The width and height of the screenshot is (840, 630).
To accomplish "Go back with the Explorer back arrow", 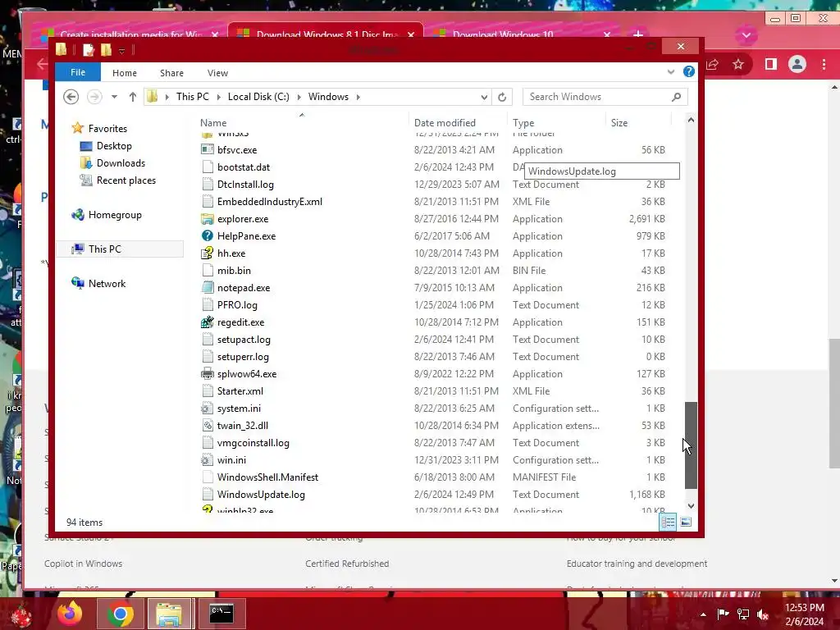I will tap(71, 97).
